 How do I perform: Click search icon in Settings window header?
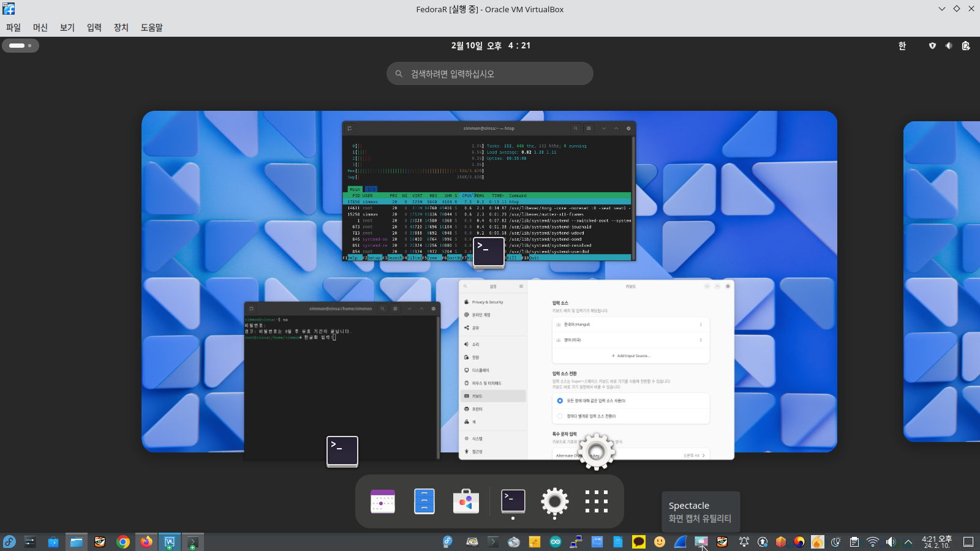(465, 287)
